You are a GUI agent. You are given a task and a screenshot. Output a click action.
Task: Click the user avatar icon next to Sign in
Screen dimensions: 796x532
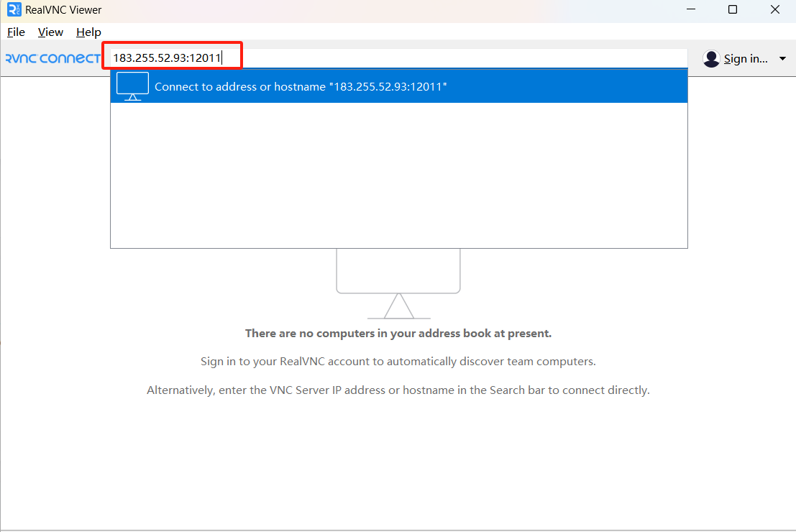(x=711, y=59)
